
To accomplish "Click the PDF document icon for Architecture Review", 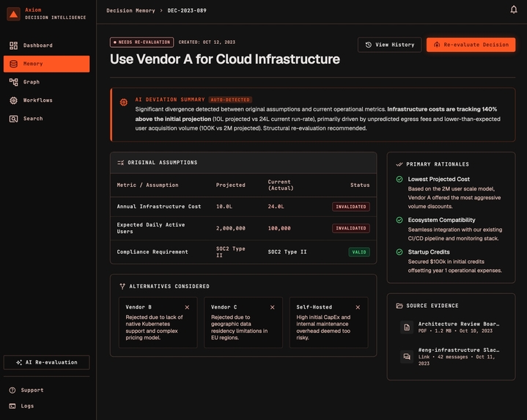I will coord(407,327).
